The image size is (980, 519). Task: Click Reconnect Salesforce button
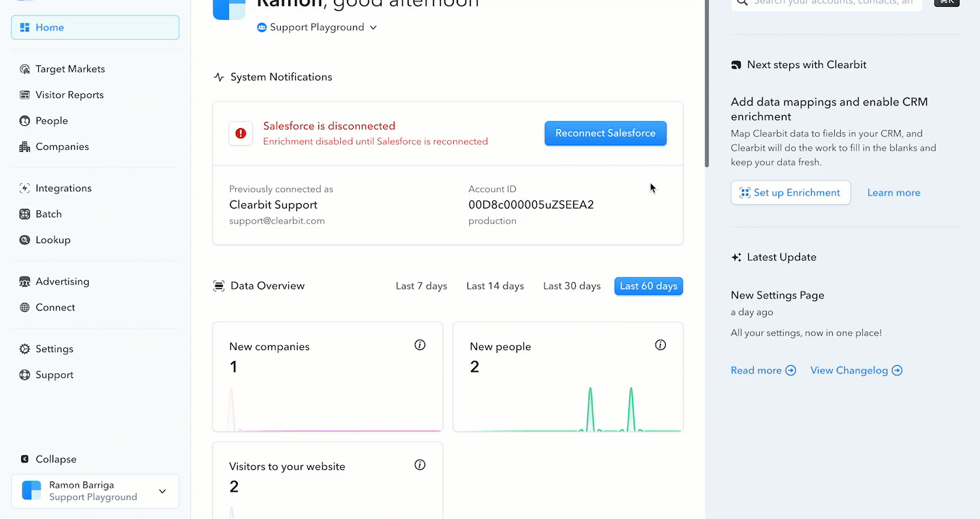tap(605, 133)
